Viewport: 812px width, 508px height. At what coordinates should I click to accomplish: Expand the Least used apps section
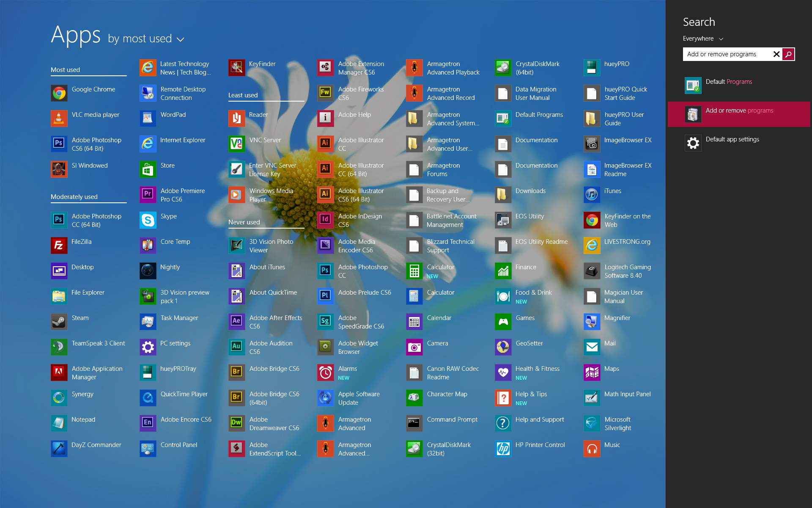243,95
